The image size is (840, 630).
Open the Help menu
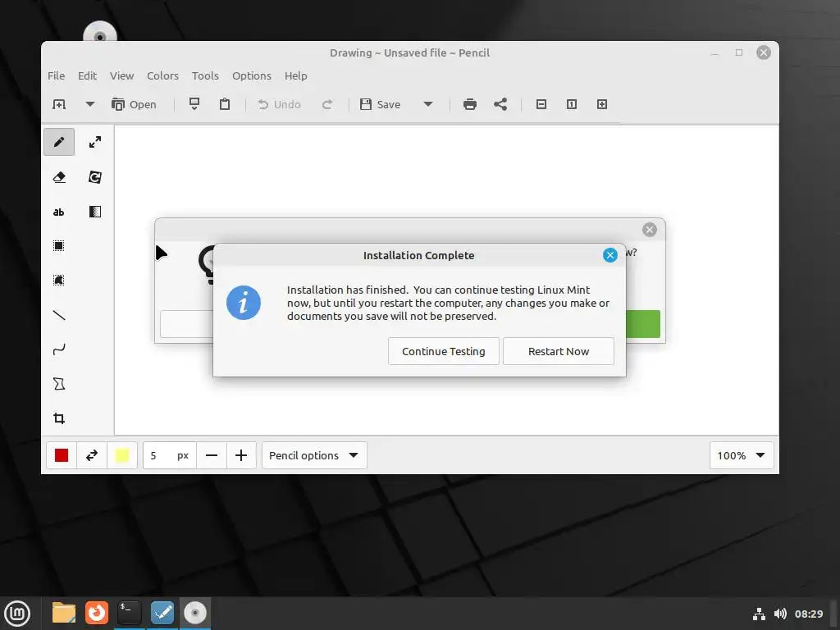(295, 75)
